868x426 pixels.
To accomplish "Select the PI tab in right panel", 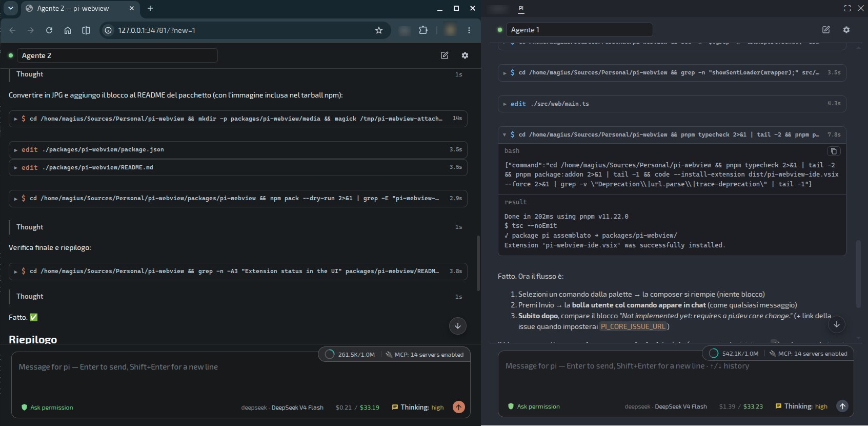I will tap(521, 8).
